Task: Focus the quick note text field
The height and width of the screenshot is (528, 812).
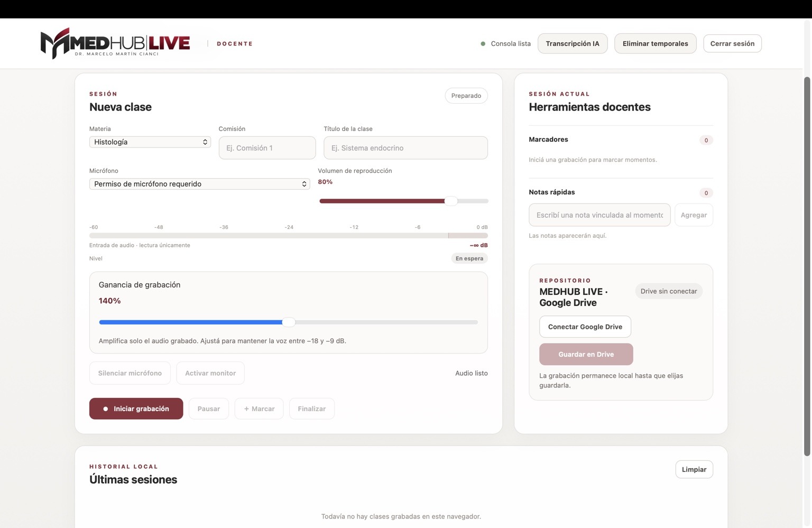Action: coord(599,215)
